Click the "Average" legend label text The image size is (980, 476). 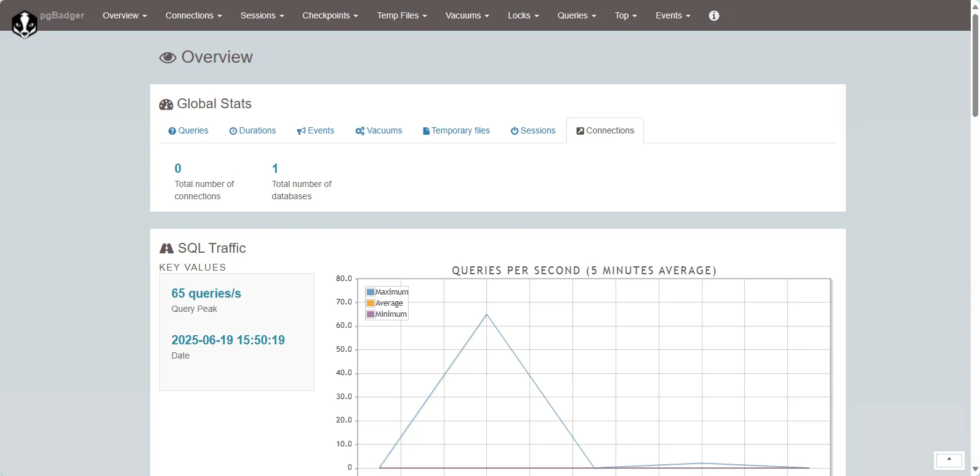tap(389, 303)
